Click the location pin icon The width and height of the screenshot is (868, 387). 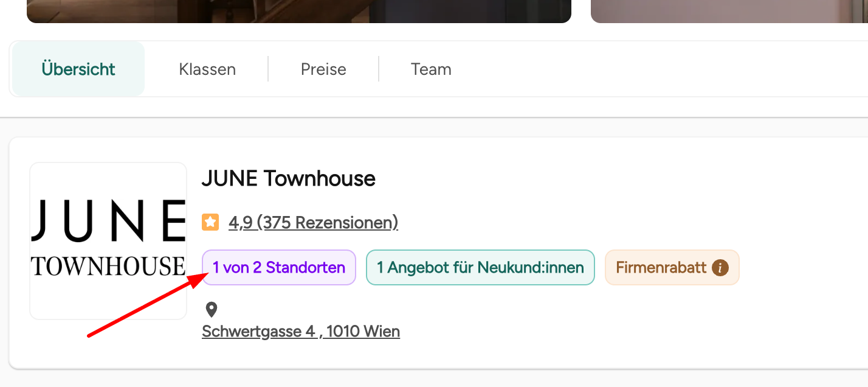[x=211, y=310]
